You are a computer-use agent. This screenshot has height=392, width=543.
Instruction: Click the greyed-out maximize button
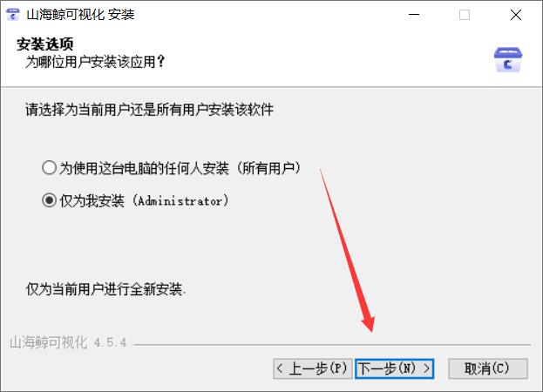465,15
